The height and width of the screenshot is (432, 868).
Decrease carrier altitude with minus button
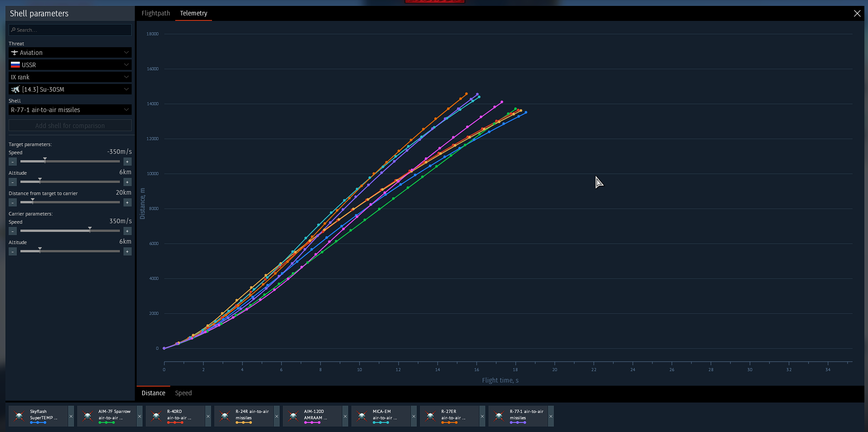[x=13, y=251]
